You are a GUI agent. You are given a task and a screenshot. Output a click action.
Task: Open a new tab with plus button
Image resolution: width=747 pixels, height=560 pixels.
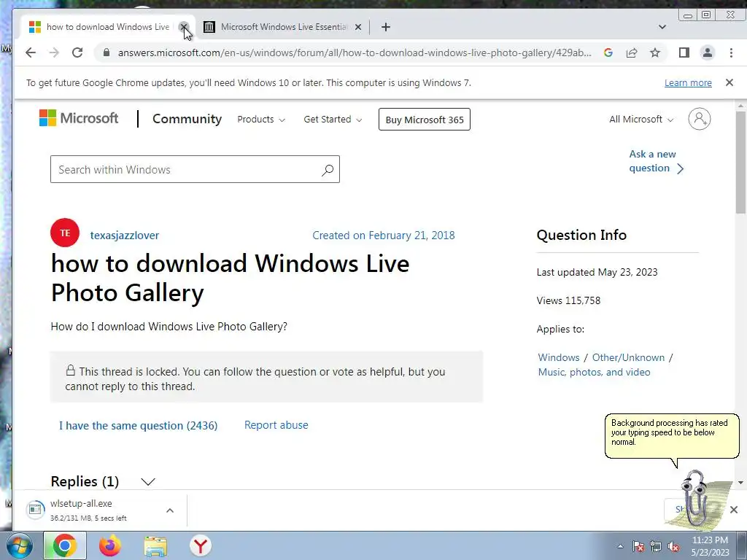[x=386, y=27]
